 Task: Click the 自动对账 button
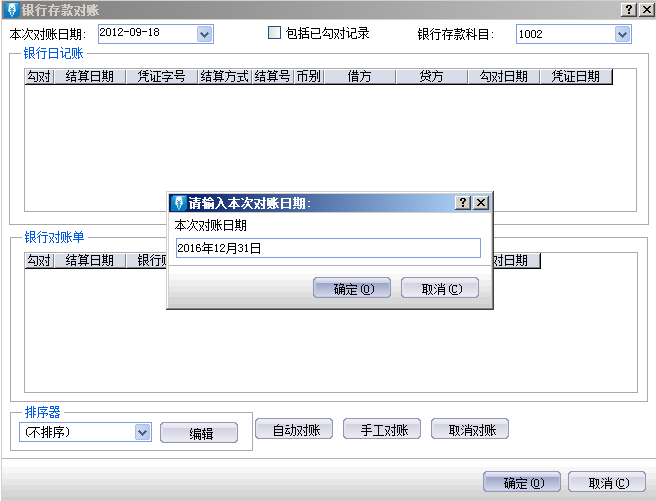click(x=294, y=429)
